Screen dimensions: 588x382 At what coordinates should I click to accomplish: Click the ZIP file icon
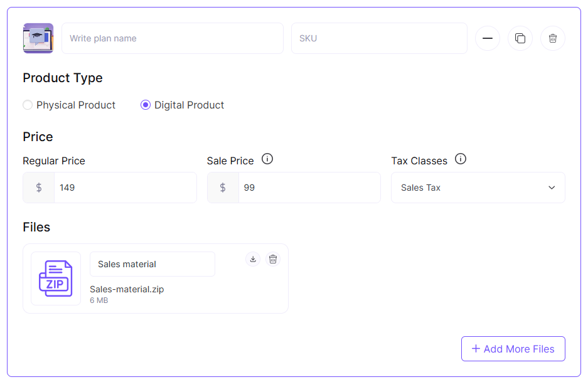click(x=56, y=279)
